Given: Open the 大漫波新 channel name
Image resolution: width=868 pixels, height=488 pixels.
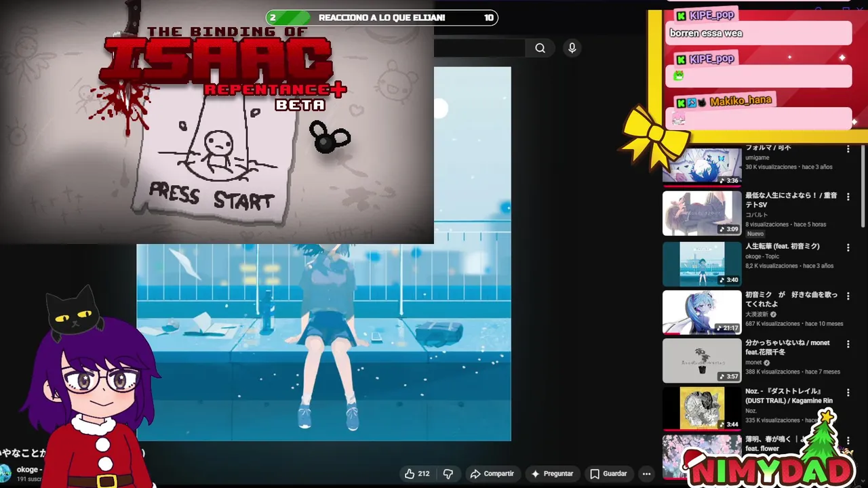Looking at the screenshot, I should pos(756,314).
